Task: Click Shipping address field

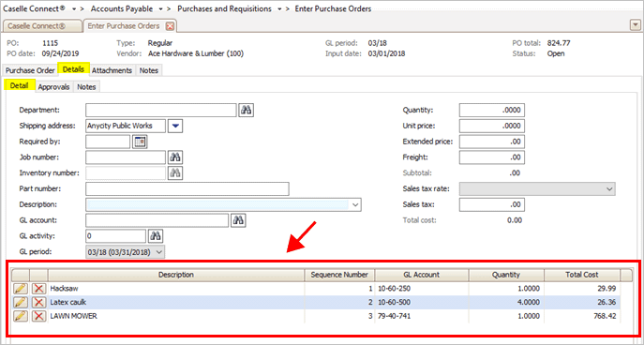Action: [126, 126]
